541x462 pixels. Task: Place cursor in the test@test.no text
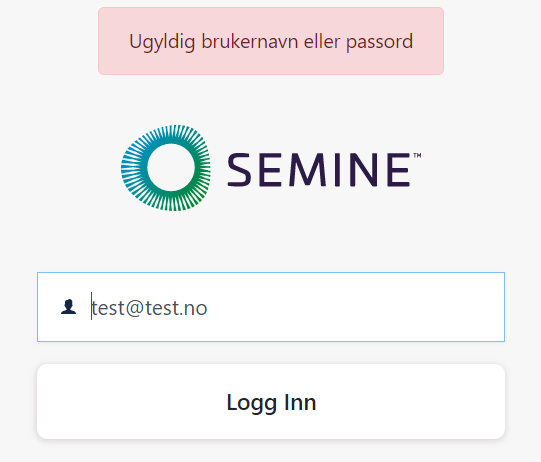(149, 308)
